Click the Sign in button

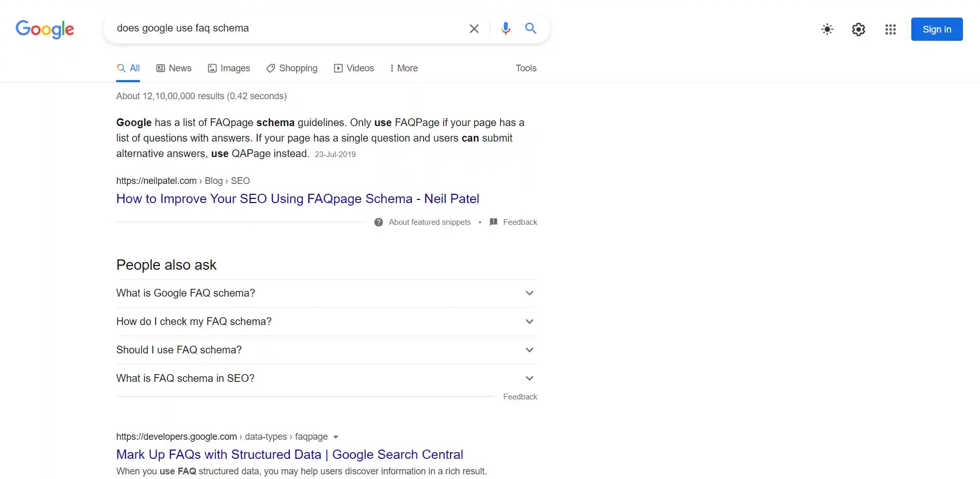tap(937, 29)
